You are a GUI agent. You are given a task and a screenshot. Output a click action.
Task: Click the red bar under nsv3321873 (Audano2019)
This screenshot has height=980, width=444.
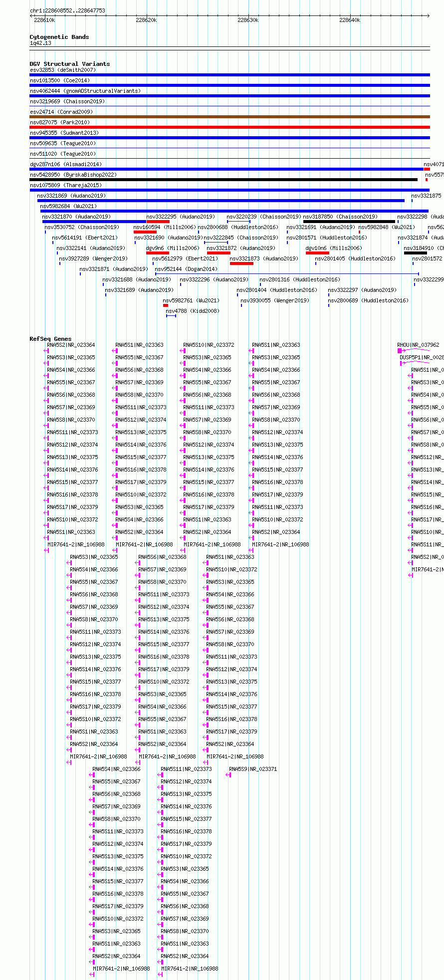pos(241,263)
